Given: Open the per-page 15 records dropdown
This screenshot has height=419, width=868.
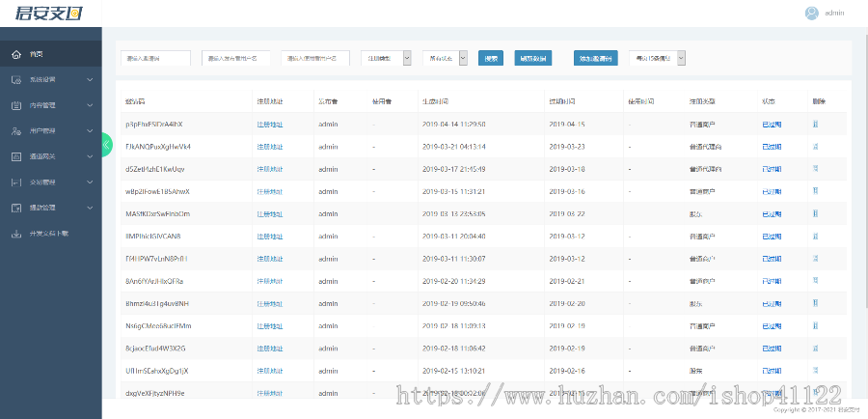Looking at the screenshot, I should tap(658, 58).
